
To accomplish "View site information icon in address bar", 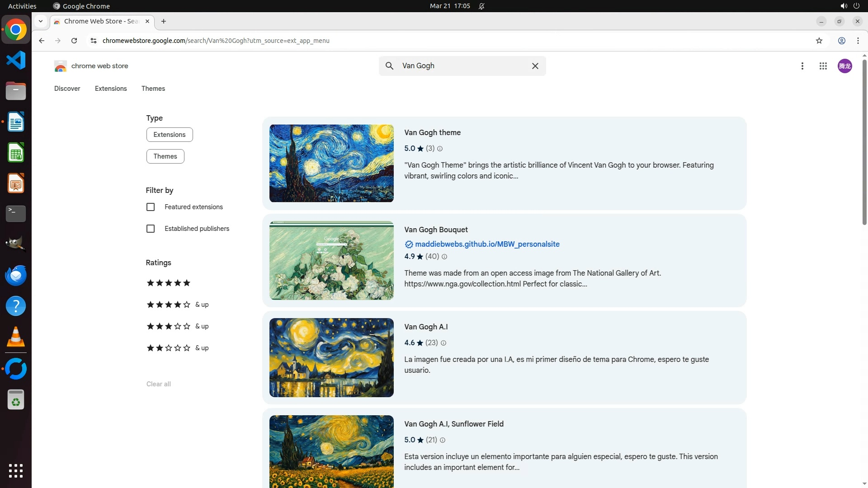I will (x=94, y=41).
